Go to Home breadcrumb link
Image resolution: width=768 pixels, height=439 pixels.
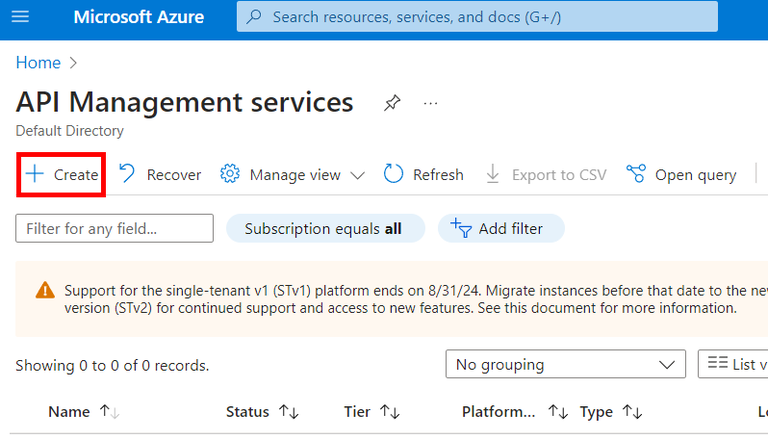pos(38,63)
